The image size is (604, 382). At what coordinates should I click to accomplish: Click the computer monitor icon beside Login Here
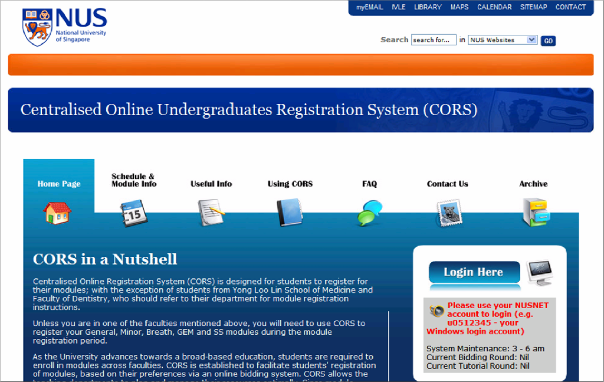(539, 273)
